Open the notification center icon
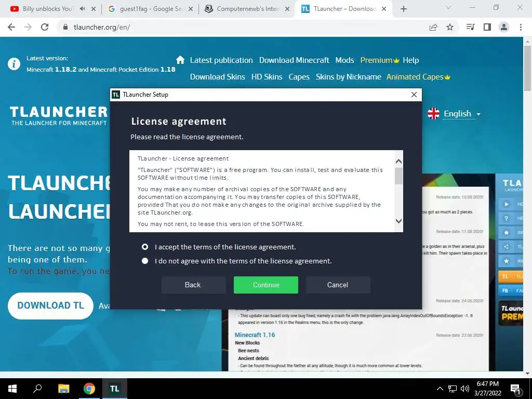The height and width of the screenshot is (399, 532). pyautogui.click(x=515, y=389)
